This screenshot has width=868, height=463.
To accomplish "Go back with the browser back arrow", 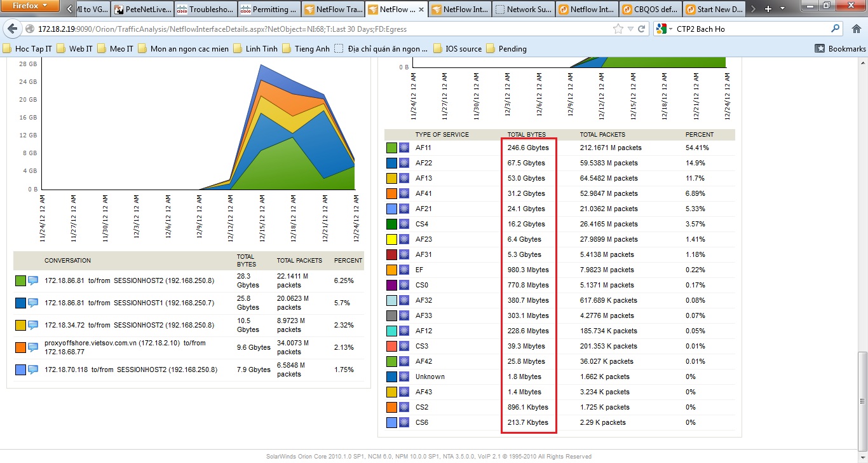I will (13, 29).
